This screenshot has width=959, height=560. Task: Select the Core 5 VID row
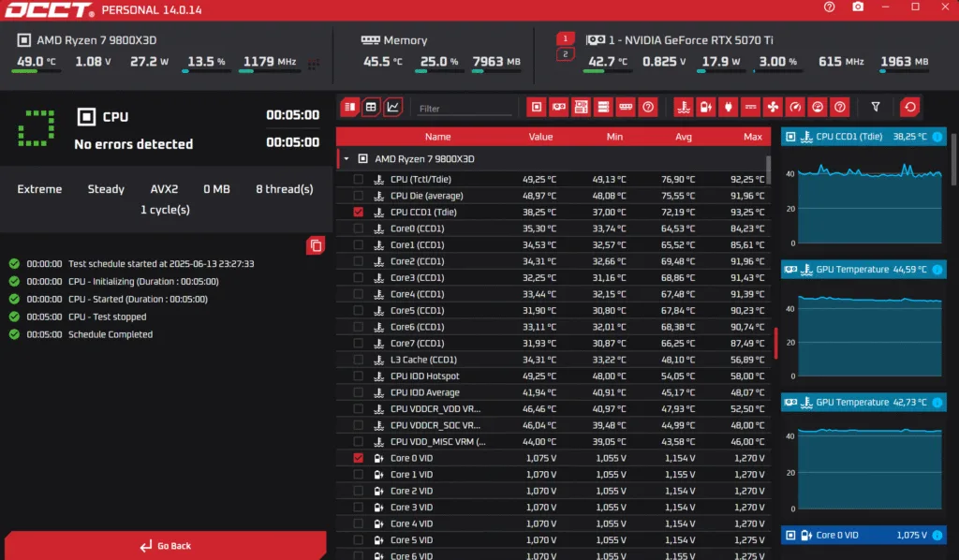click(x=553, y=539)
